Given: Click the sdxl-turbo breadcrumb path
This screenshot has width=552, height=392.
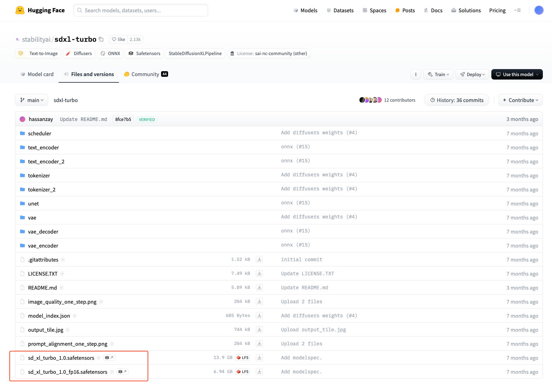Looking at the screenshot, I should click(x=66, y=100).
